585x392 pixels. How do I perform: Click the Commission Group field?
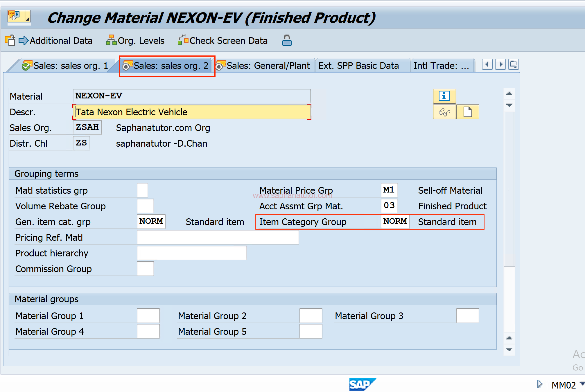(145, 269)
